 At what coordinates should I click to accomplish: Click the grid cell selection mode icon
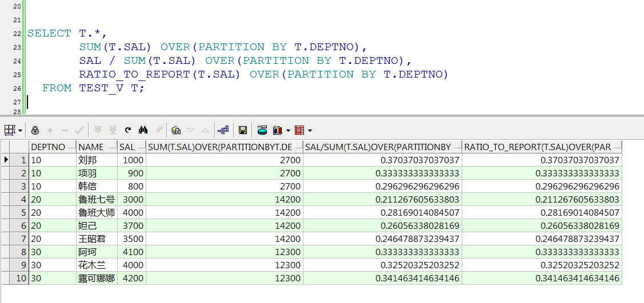pos(10,130)
